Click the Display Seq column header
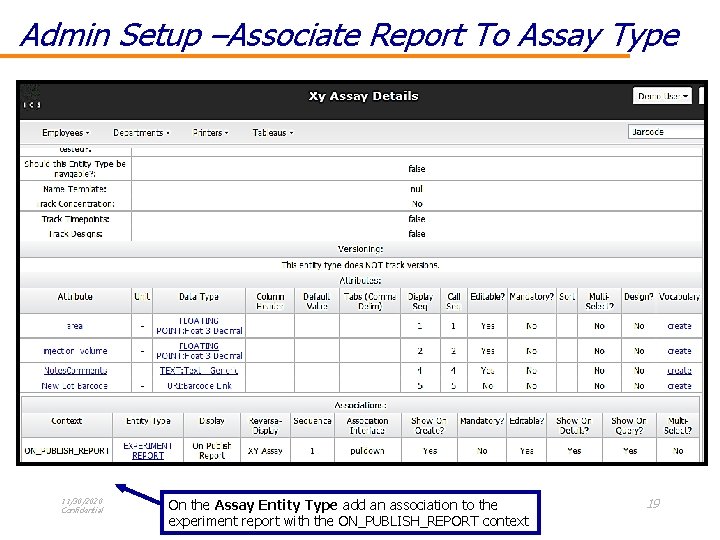Screen dimensions: 720x540 [x=420, y=301]
